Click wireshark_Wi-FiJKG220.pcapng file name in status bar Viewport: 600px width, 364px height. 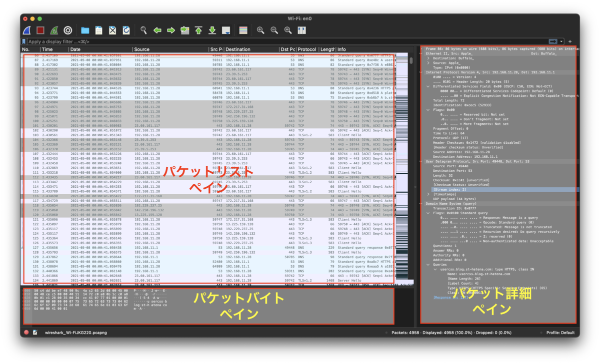[77, 333]
